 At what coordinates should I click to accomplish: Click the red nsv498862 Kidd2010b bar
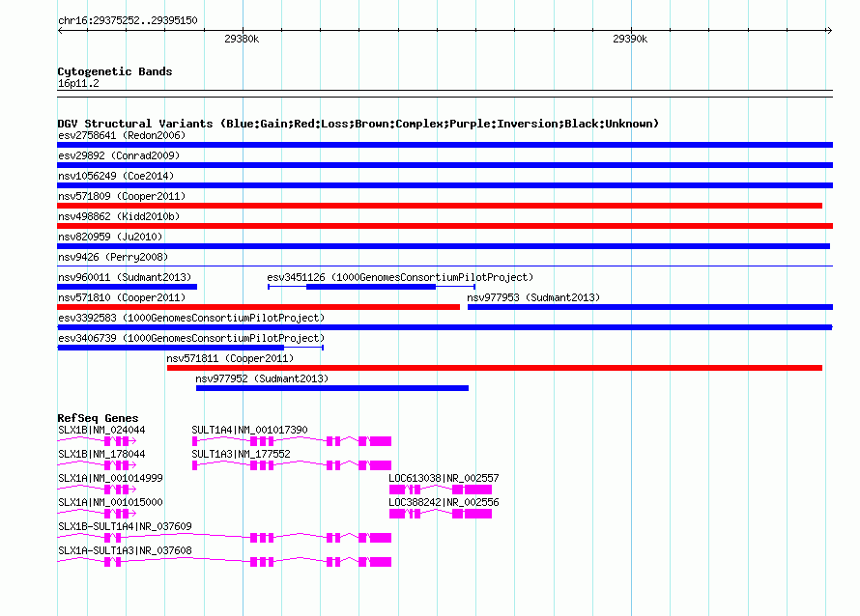pyautogui.click(x=444, y=226)
